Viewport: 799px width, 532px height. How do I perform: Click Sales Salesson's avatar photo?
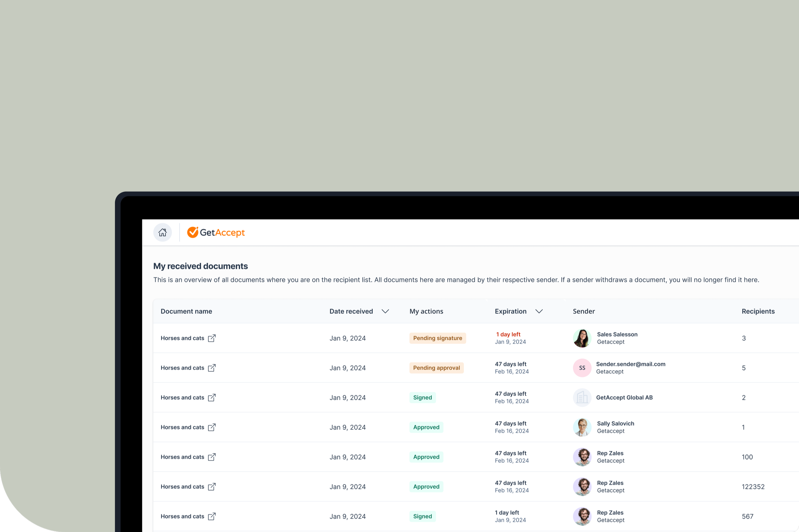(x=582, y=338)
